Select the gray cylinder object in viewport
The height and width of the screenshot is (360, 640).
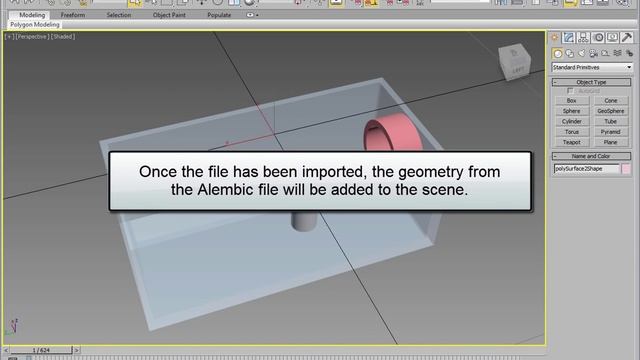[x=304, y=221]
